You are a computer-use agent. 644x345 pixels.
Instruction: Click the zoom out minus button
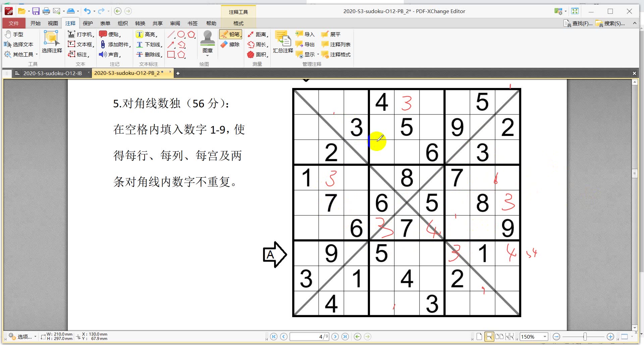[x=556, y=337]
